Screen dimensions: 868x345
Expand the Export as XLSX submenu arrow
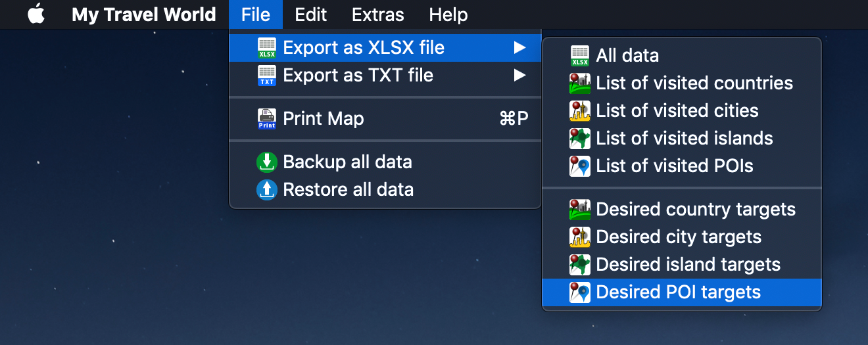[520, 47]
